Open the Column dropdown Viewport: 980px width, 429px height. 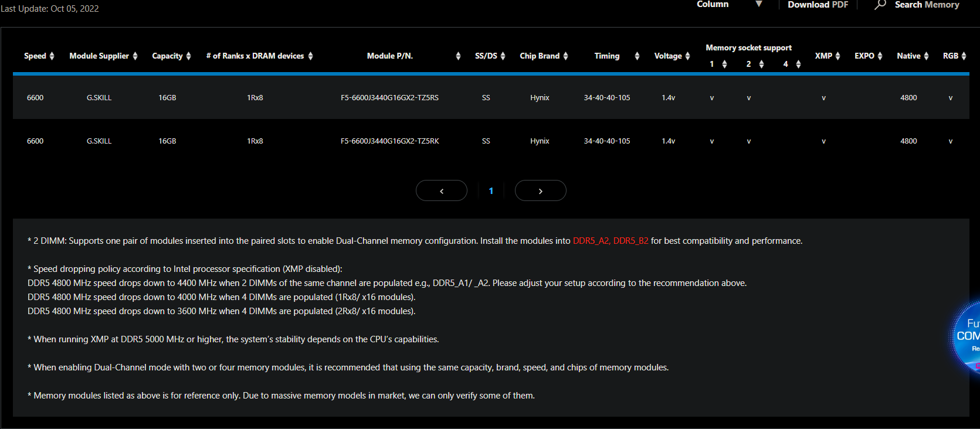[730, 4]
